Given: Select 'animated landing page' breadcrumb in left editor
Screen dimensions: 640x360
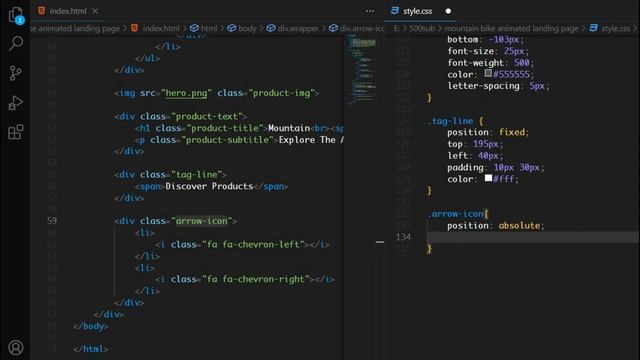Looking at the screenshot, I should 76,28.
